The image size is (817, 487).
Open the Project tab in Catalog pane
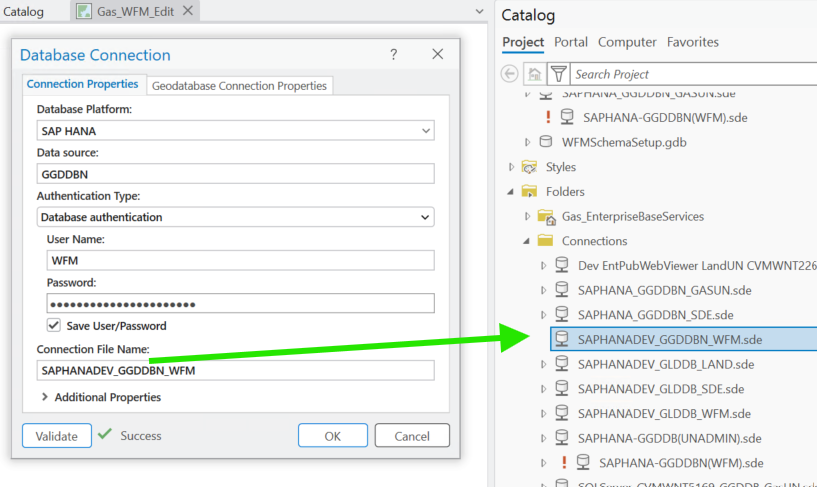click(523, 42)
